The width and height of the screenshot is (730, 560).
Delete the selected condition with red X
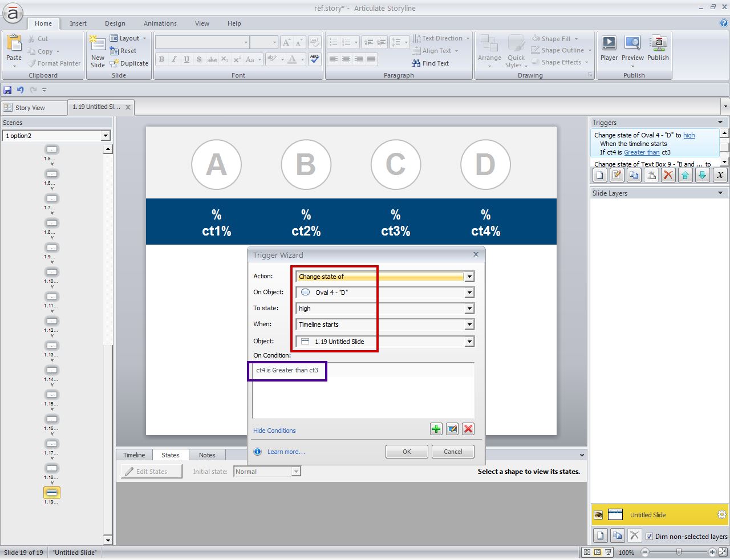tap(468, 429)
